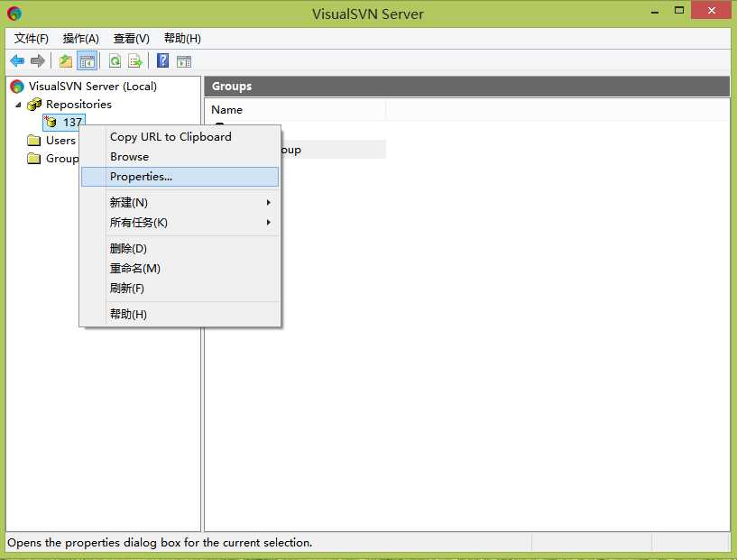The width and height of the screenshot is (737, 560).
Task: Click the VisualSVN logo in title bar
Action: click(x=14, y=14)
